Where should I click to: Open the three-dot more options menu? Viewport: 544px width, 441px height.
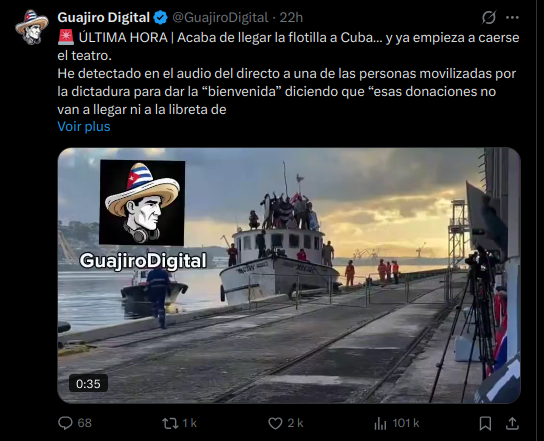coord(512,17)
